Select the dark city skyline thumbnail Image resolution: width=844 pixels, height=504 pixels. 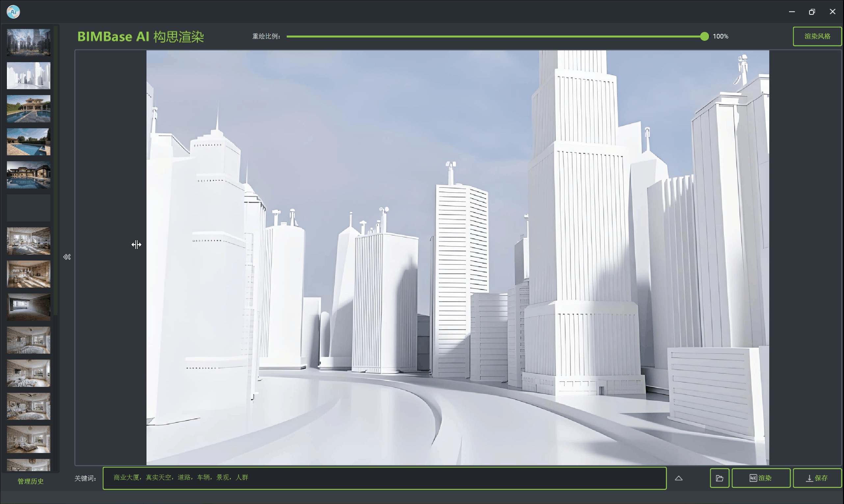pos(29,42)
